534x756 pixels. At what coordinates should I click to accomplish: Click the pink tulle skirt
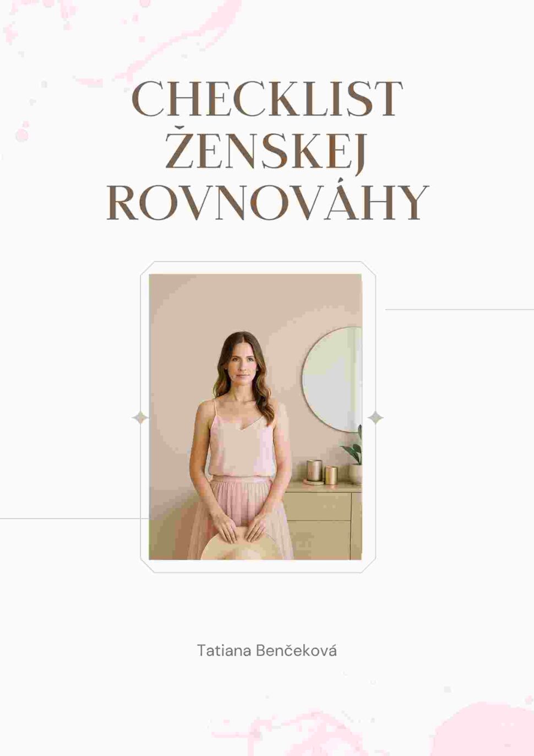tap(241, 515)
